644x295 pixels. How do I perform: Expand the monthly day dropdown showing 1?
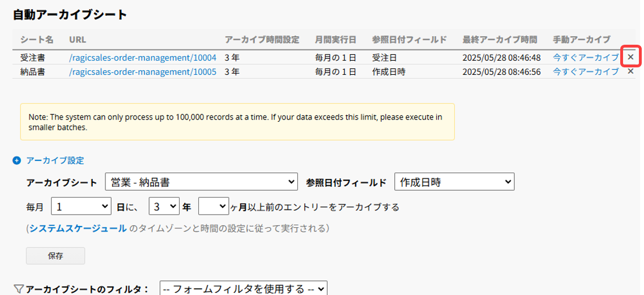coord(82,207)
